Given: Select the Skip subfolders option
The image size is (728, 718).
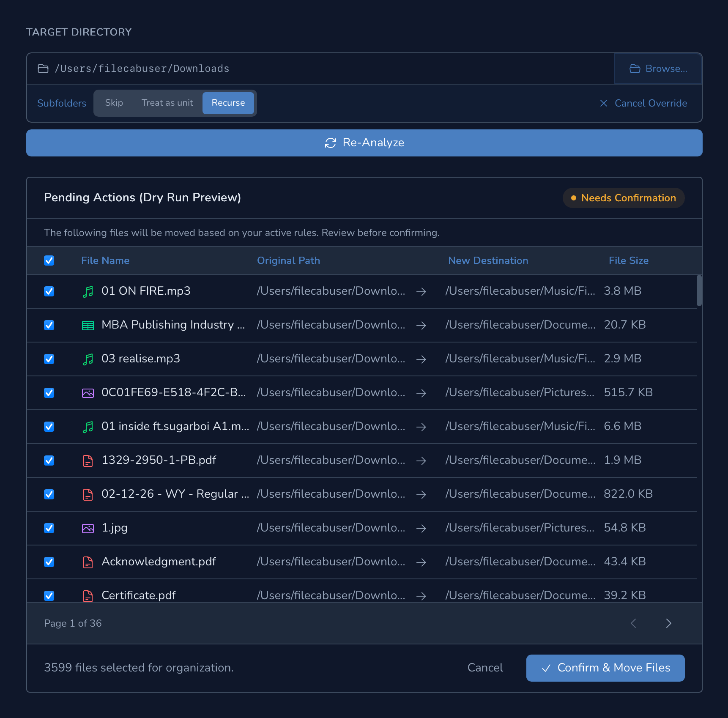Looking at the screenshot, I should tap(114, 103).
